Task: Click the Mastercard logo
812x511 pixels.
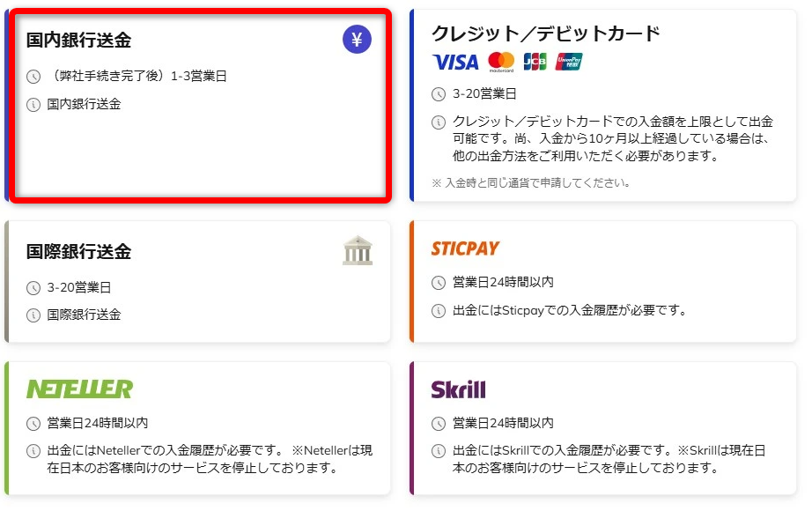Action: click(500, 62)
